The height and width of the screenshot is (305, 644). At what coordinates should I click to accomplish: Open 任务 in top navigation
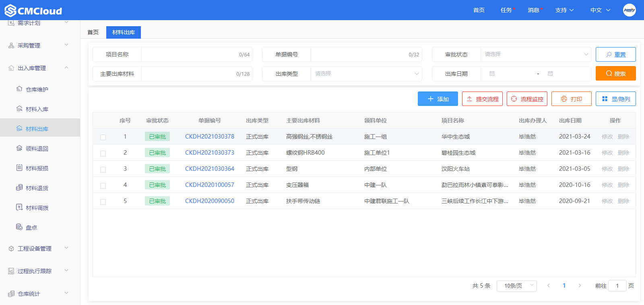pos(506,10)
